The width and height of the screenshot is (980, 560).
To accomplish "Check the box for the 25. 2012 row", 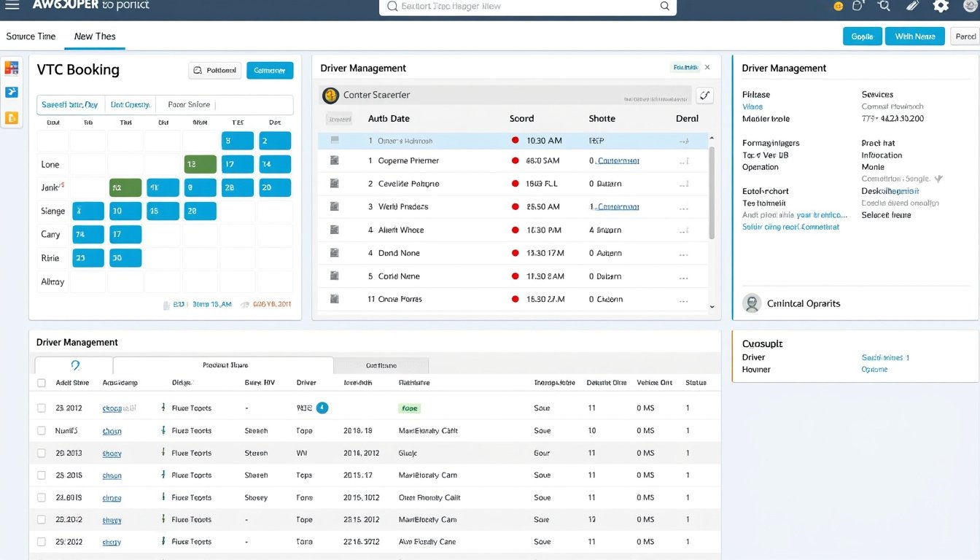I will (41, 408).
